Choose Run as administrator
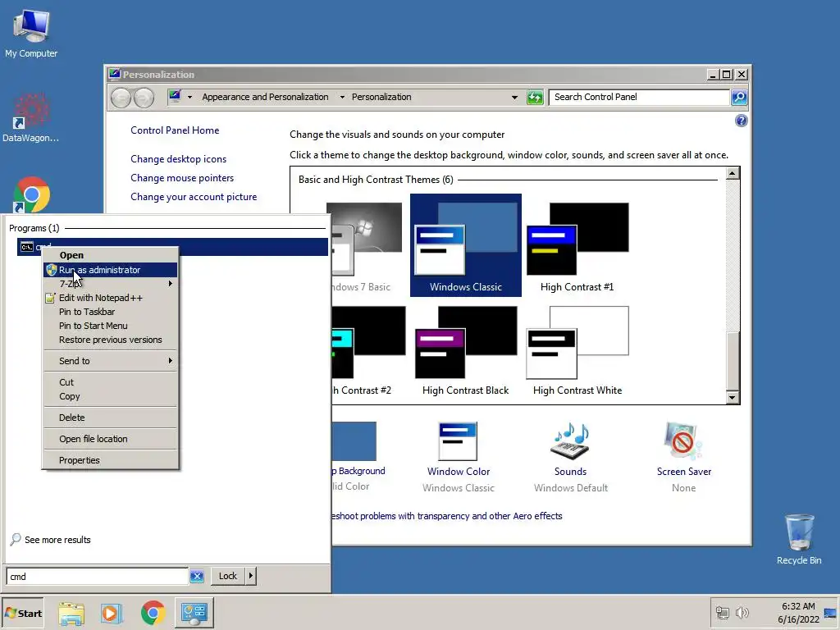Image resolution: width=840 pixels, height=630 pixels. coord(110,270)
